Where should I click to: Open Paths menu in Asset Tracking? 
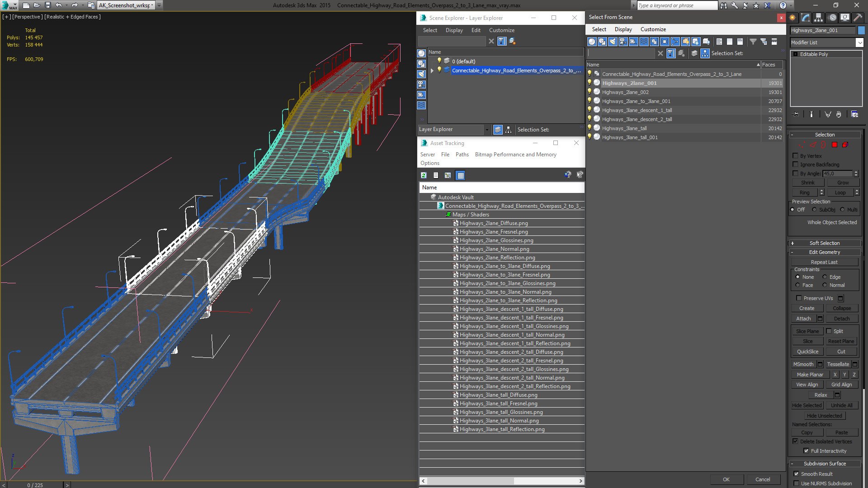462,155
